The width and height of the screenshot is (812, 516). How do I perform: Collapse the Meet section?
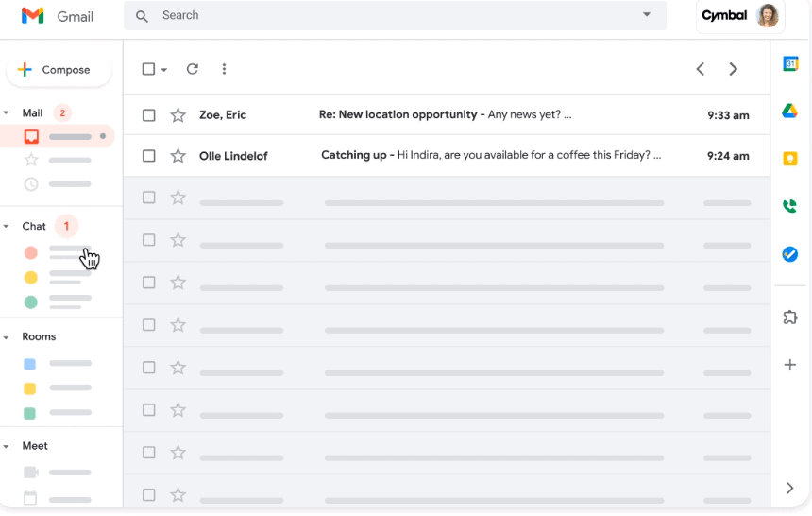pos(7,446)
